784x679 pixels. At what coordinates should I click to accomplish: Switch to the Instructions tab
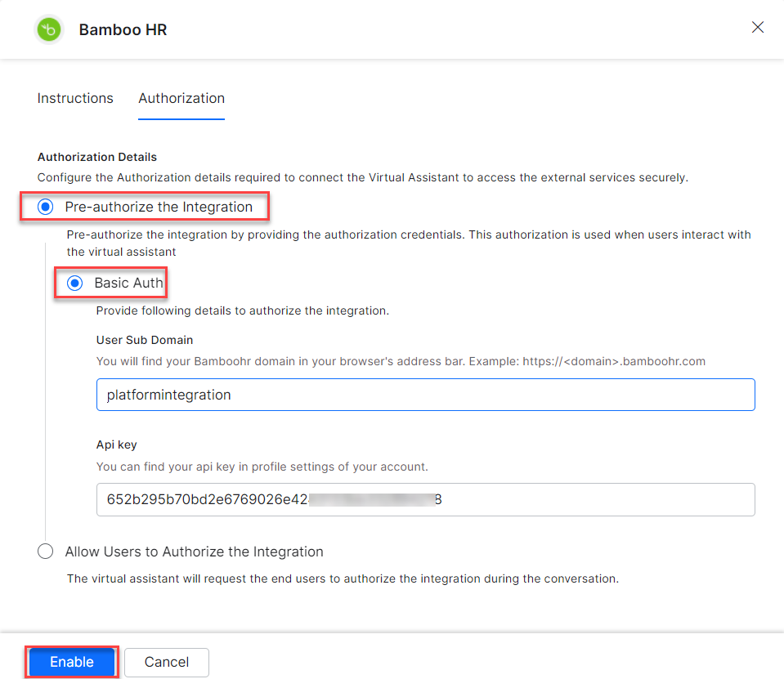75,98
